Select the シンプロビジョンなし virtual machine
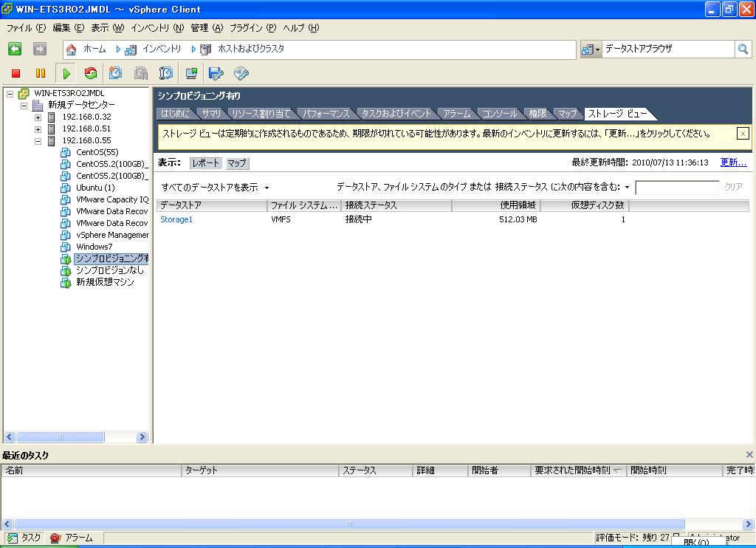 click(x=110, y=270)
